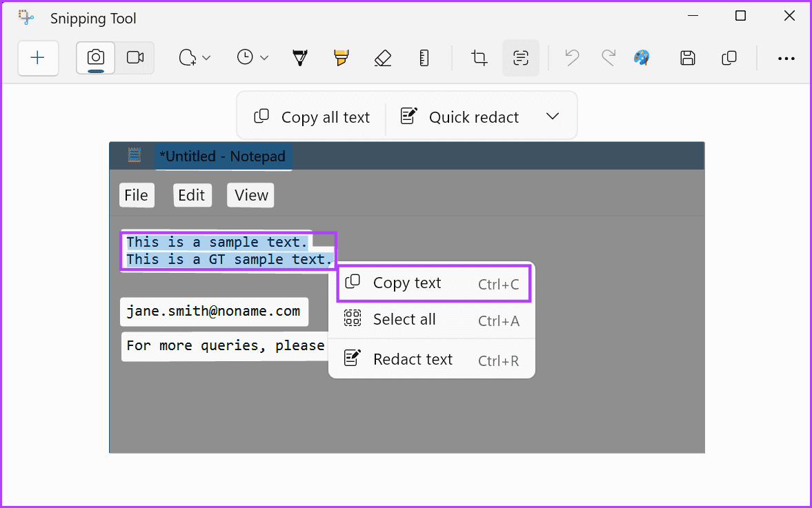Copy the snip to clipboard

(729, 58)
